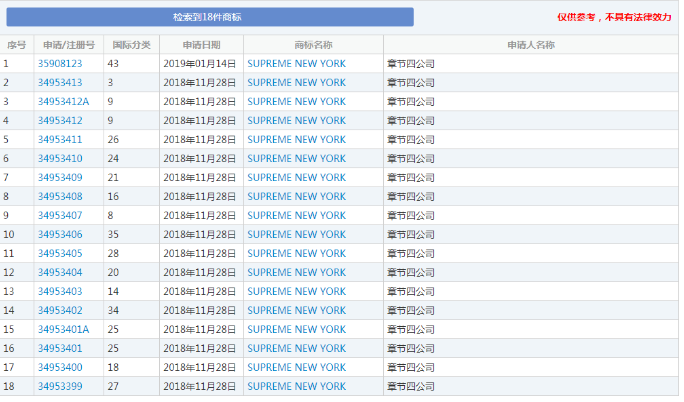Select class 26 cell in row 5
This screenshot has width=684, height=402.
pyautogui.click(x=131, y=140)
